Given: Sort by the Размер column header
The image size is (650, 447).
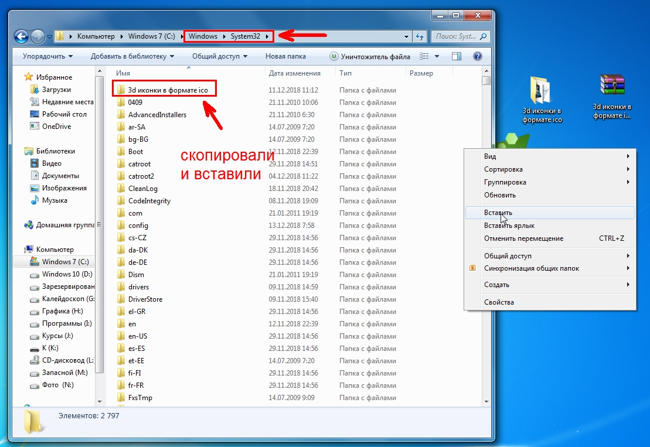Looking at the screenshot, I should coord(421,73).
